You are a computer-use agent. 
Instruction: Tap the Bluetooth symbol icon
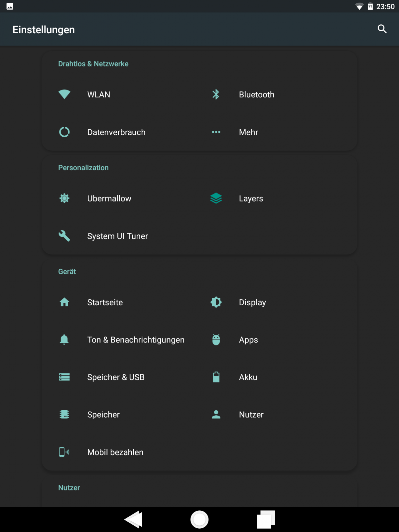pyautogui.click(x=216, y=94)
